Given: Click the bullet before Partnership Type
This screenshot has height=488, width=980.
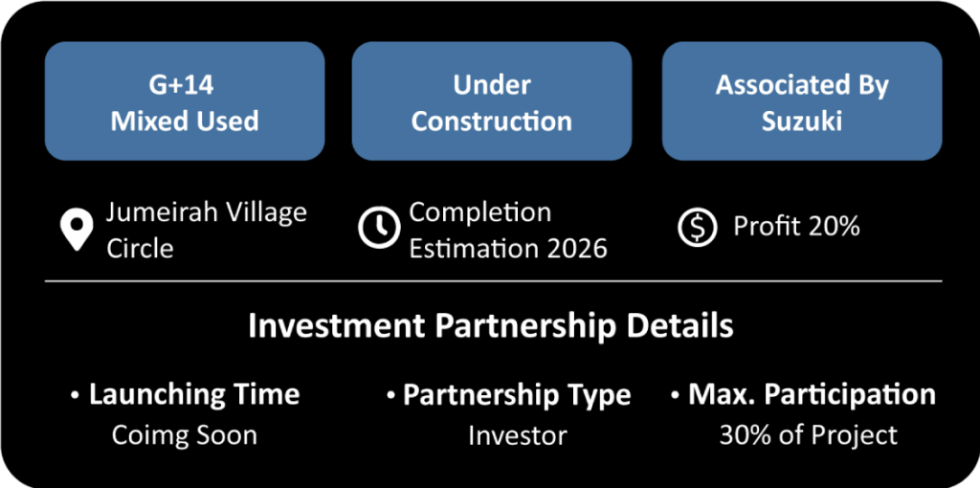Looking at the screenshot, I should point(390,395).
